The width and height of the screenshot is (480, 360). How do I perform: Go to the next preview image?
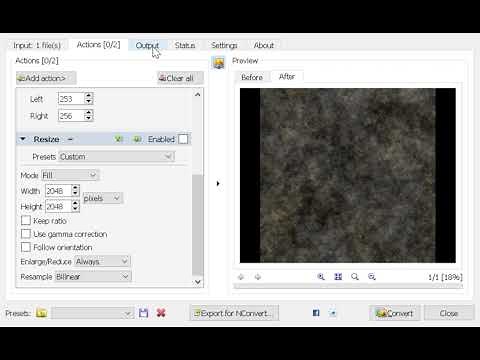[257, 277]
